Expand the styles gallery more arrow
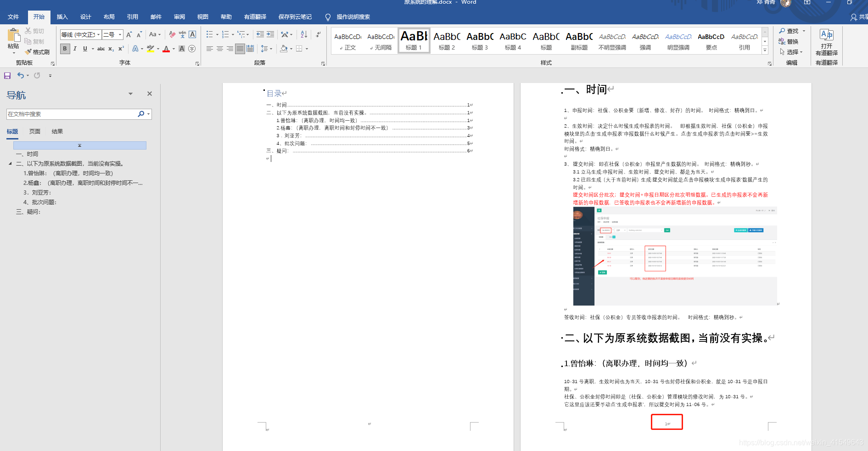The height and width of the screenshot is (451, 868). [x=765, y=50]
